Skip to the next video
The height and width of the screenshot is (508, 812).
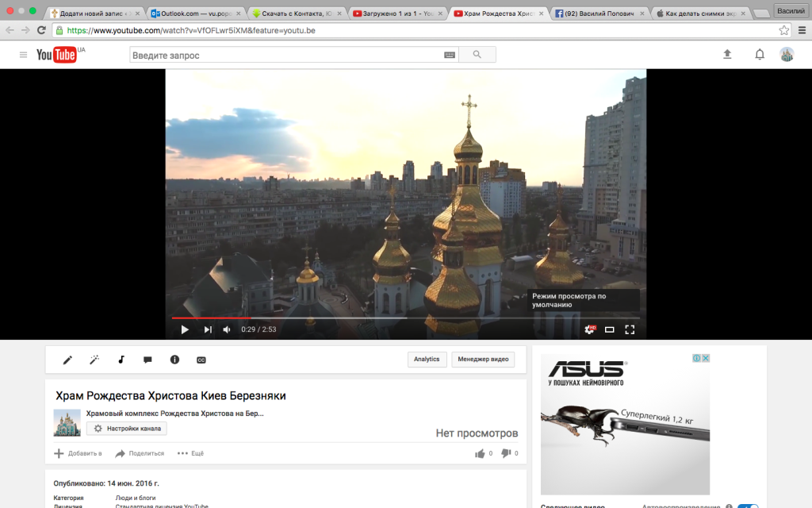[208, 329]
